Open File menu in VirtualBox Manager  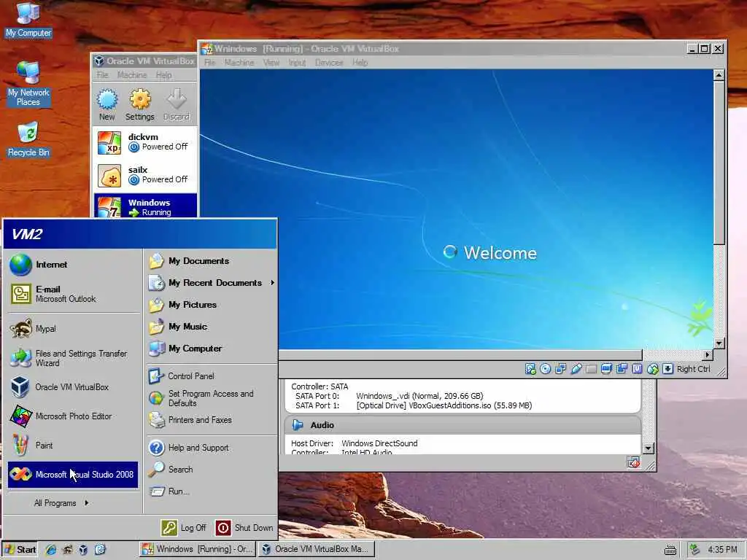tap(102, 75)
